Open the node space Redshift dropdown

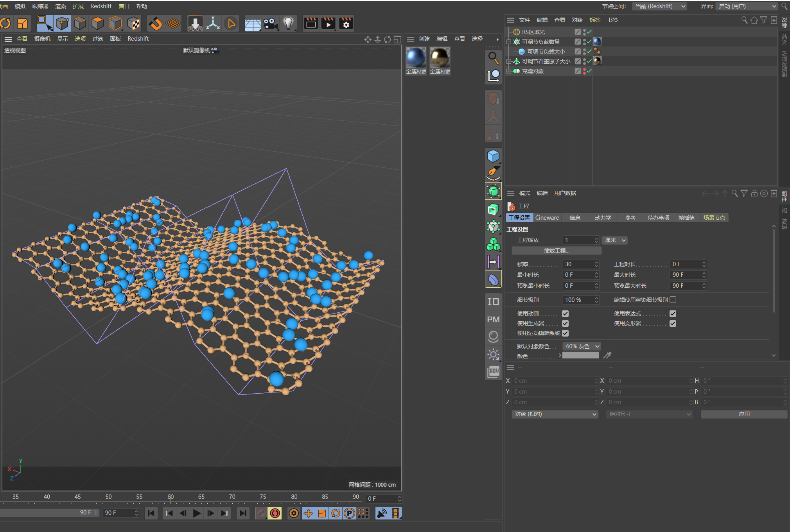(x=659, y=6)
